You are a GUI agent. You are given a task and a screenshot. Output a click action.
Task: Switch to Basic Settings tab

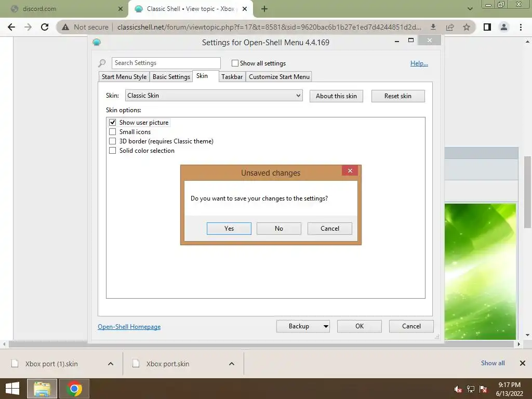[x=171, y=77]
